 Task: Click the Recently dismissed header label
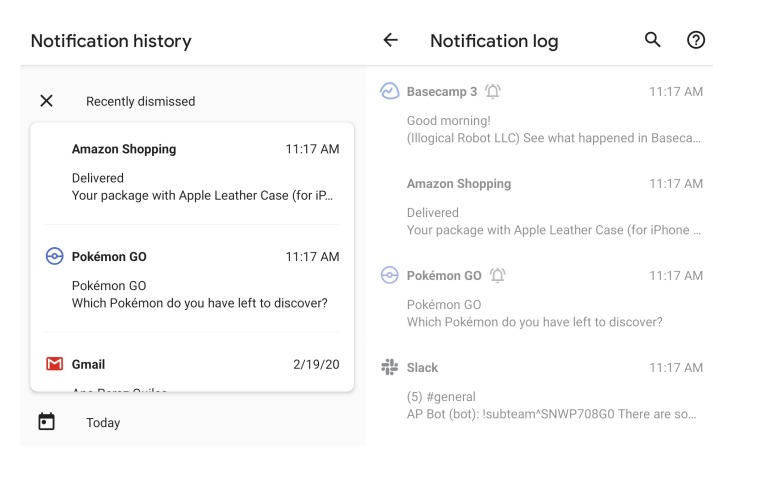[140, 101]
